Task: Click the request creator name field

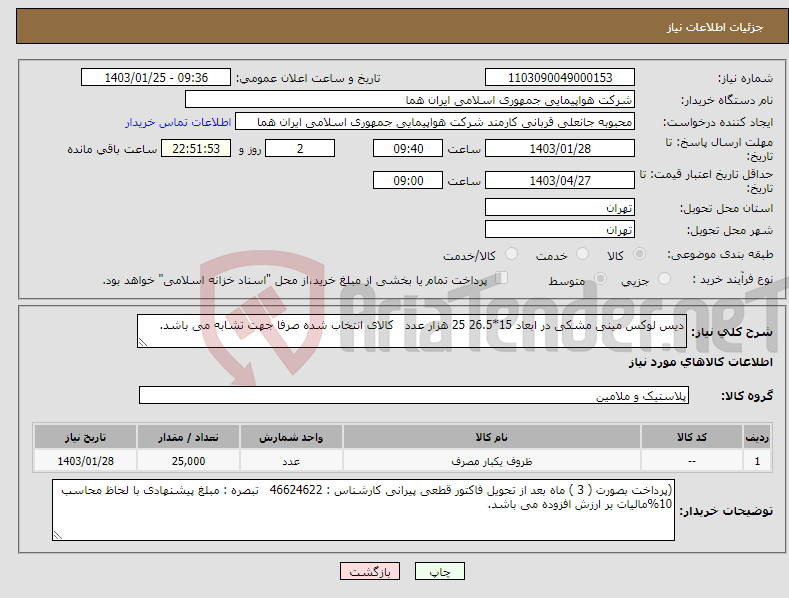Action: (435, 122)
